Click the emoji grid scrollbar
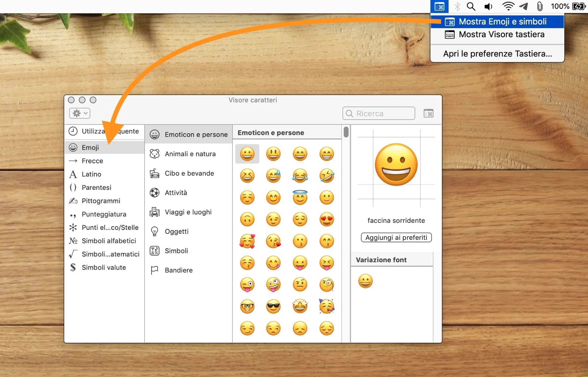The image size is (588, 377). 346,132
